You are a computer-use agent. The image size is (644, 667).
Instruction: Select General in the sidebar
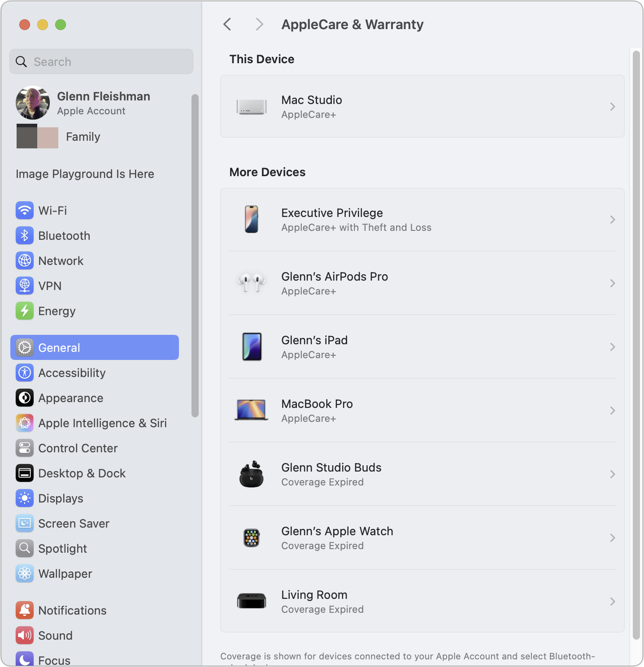[x=95, y=347]
